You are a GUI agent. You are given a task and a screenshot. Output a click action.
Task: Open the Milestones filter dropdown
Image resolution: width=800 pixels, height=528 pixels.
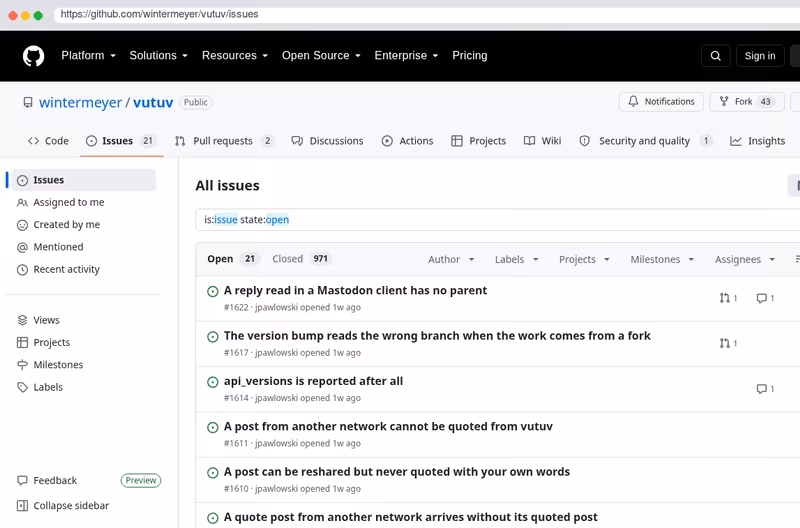[x=662, y=260]
